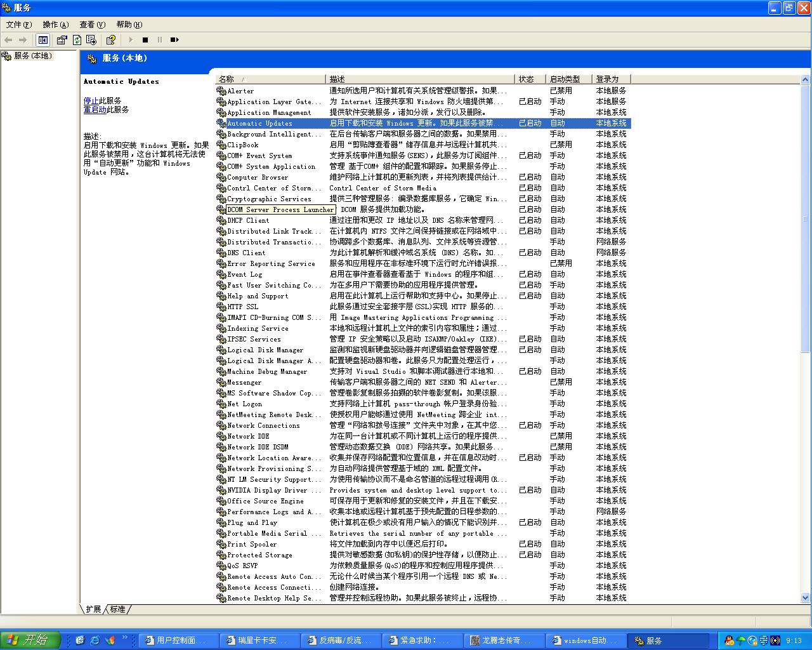
Task: Click the gear icon beside HTTP SSL
Action: pyautogui.click(x=221, y=307)
